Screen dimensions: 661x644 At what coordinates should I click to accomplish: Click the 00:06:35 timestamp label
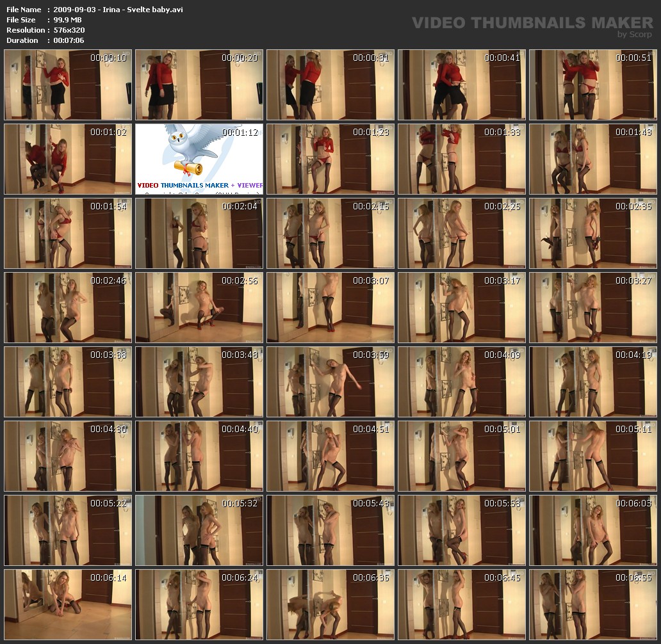pyautogui.click(x=370, y=577)
